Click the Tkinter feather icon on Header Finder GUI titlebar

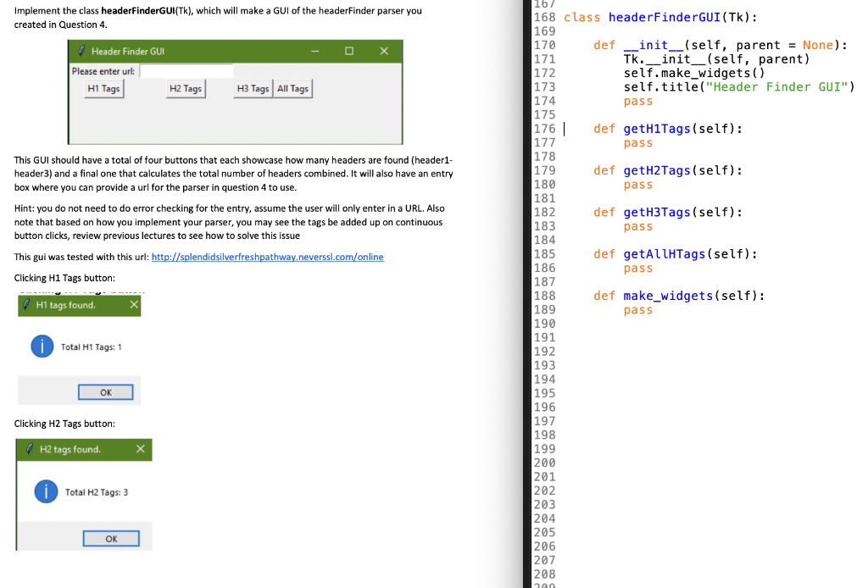point(81,51)
